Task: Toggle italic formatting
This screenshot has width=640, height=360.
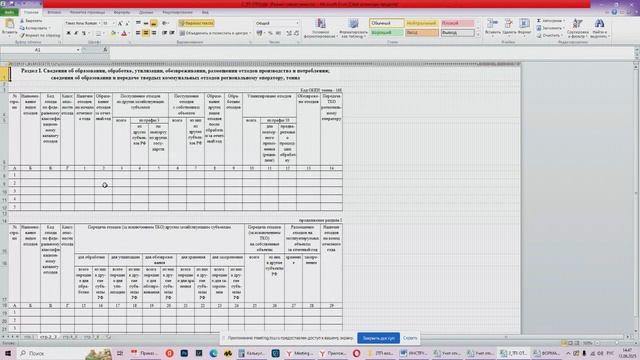Action: (x=76, y=33)
